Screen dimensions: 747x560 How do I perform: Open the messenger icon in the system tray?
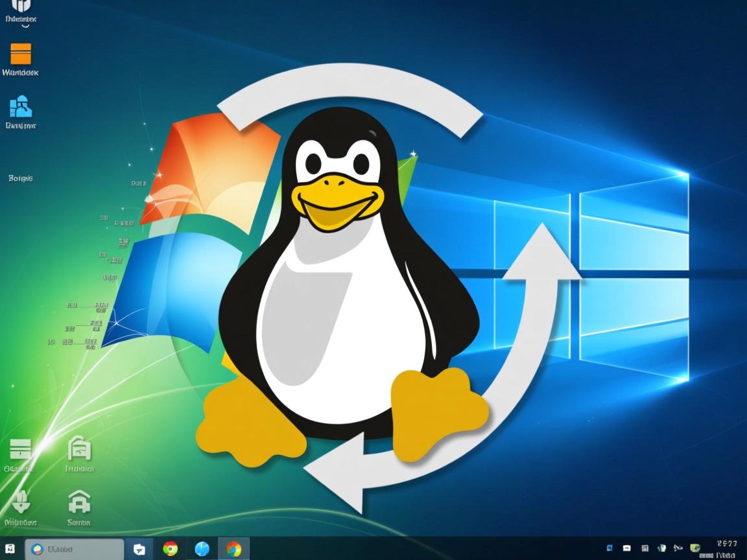click(627, 548)
